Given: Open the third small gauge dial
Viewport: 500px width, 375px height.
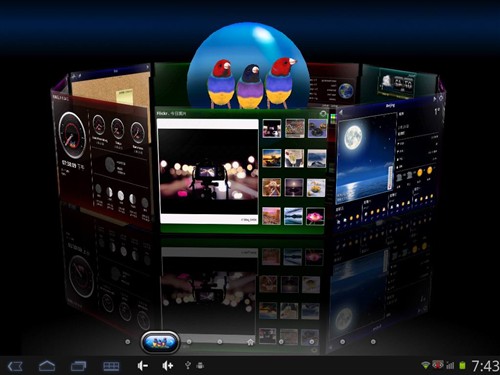Looking at the screenshot, I should 137,132.
